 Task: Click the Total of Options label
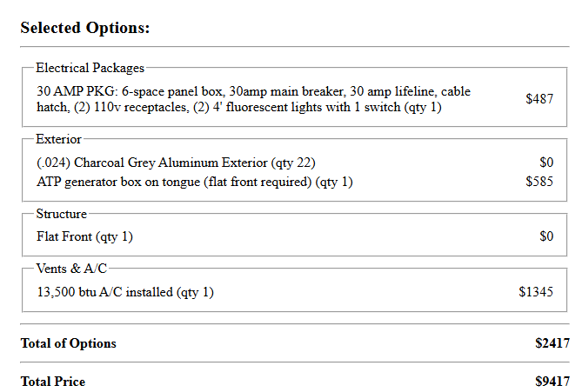68,343
